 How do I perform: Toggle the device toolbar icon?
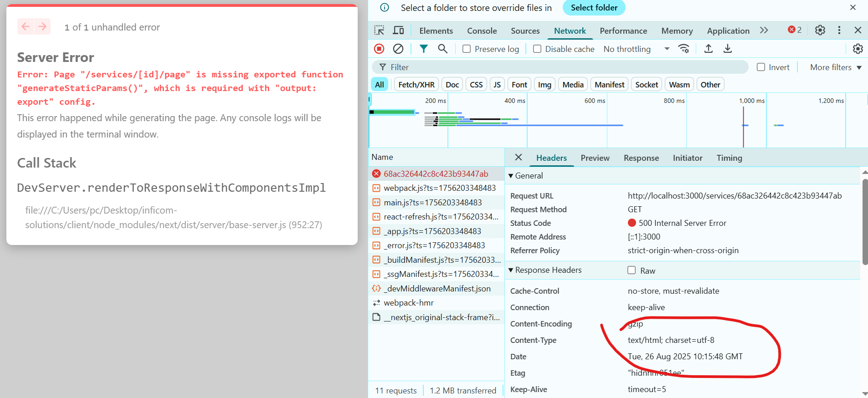click(x=399, y=31)
